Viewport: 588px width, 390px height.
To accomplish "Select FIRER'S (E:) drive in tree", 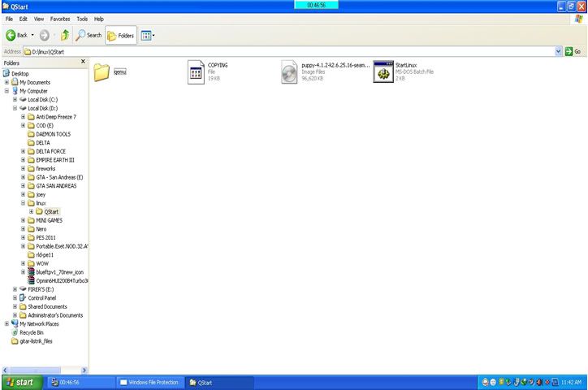I will coord(41,289).
